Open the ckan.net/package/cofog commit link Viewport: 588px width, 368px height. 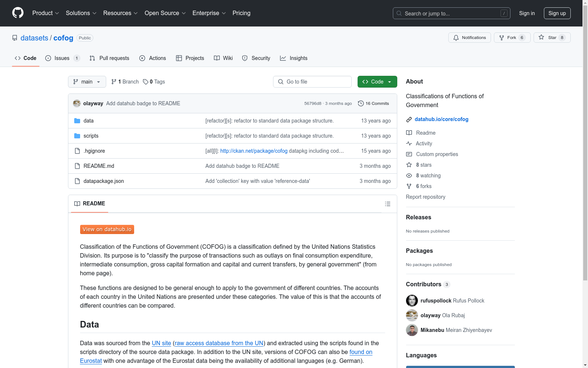click(x=254, y=151)
